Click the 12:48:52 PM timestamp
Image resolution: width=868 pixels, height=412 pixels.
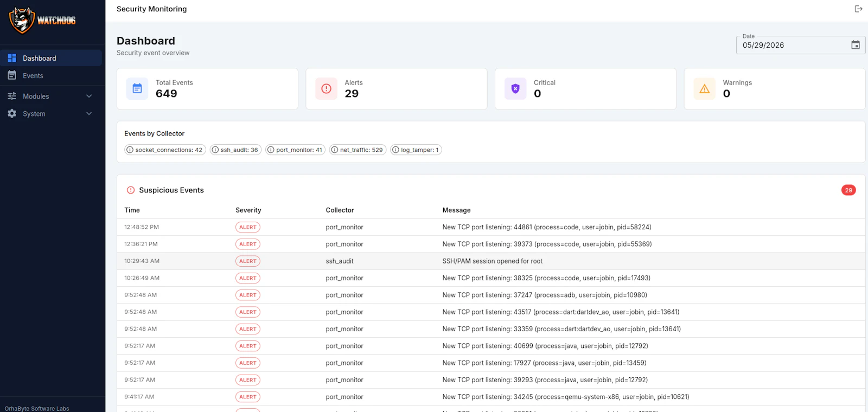[x=142, y=227]
